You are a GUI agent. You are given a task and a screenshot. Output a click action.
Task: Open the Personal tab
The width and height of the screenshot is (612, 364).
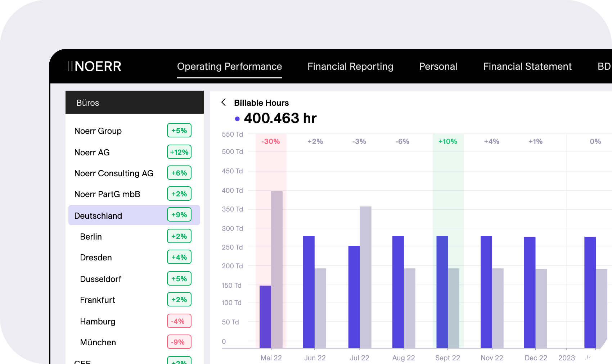click(438, 67)
